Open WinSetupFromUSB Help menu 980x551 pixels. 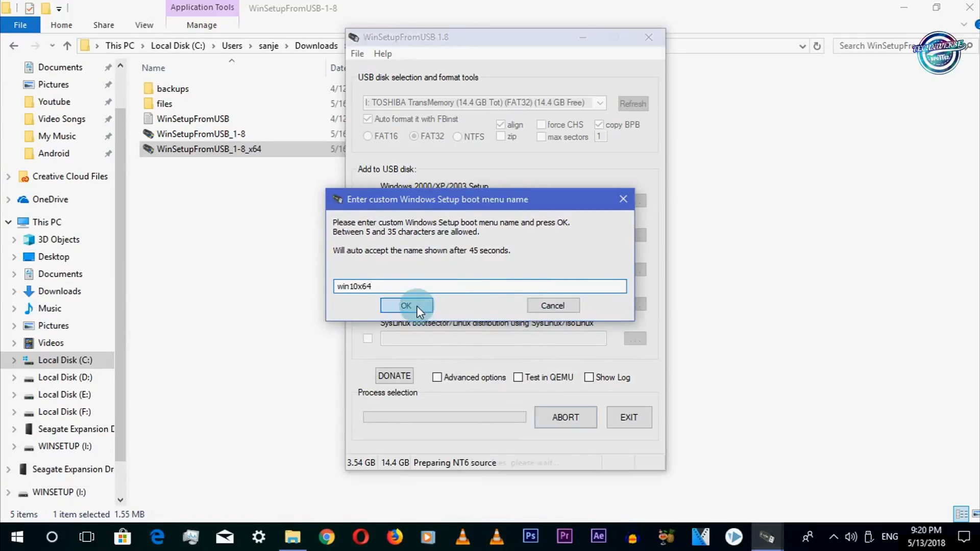tap(382, 54)
